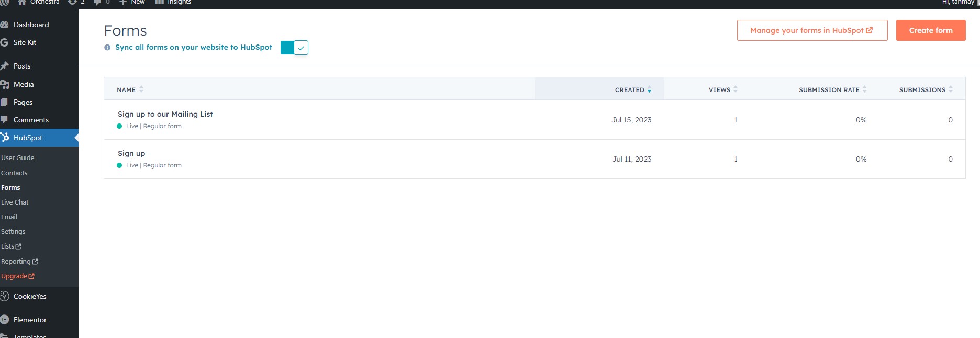Open Live Chat submenu item

point(15,202)
